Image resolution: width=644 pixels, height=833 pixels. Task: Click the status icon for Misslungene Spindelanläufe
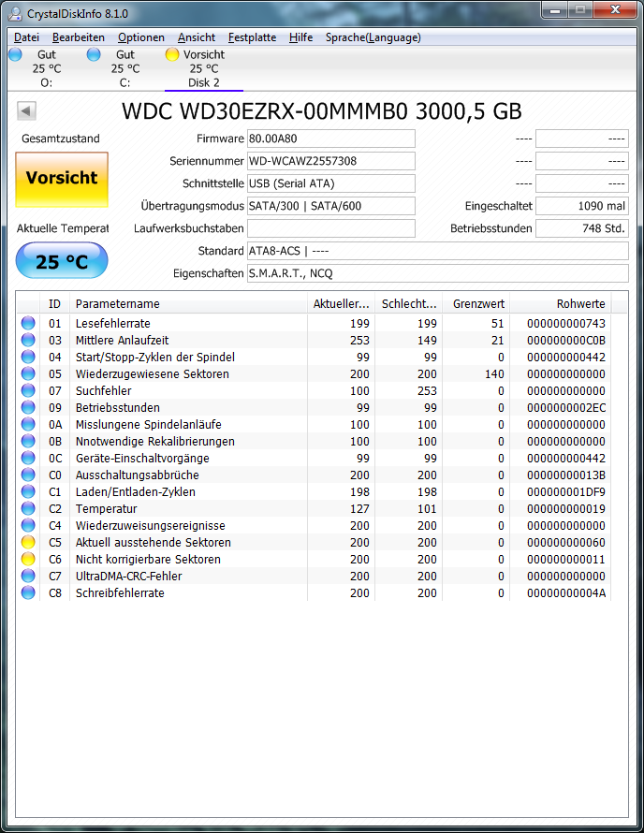coord(28,424)
